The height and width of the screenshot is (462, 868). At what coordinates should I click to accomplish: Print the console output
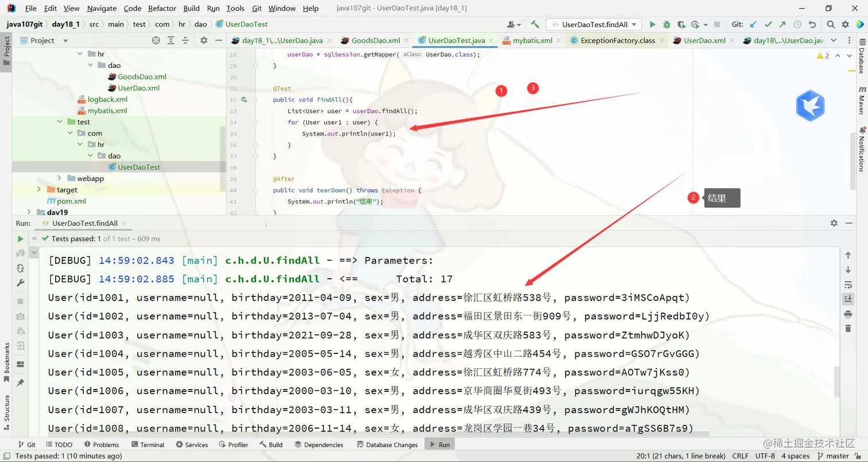coord(848,314)
